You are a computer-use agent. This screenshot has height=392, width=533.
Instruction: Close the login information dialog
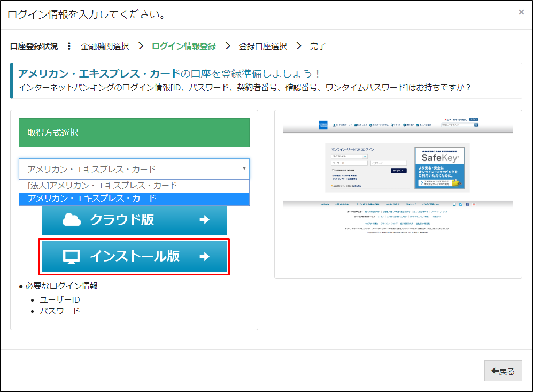coord(521,12)
